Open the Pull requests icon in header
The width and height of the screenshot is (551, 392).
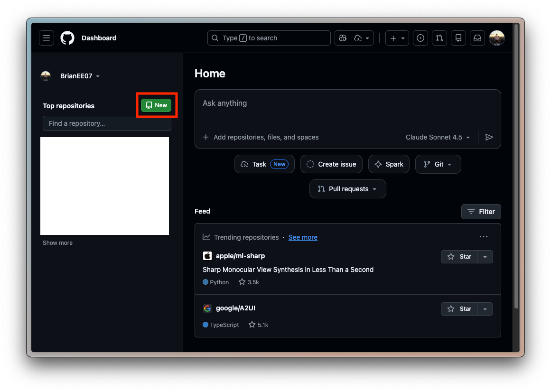439,38
